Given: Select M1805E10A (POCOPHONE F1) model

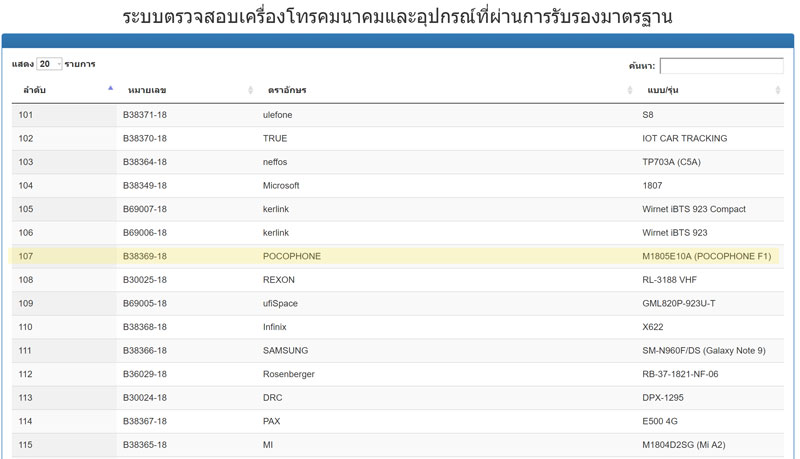Looking at the screenshot, I should click(707, 256).
